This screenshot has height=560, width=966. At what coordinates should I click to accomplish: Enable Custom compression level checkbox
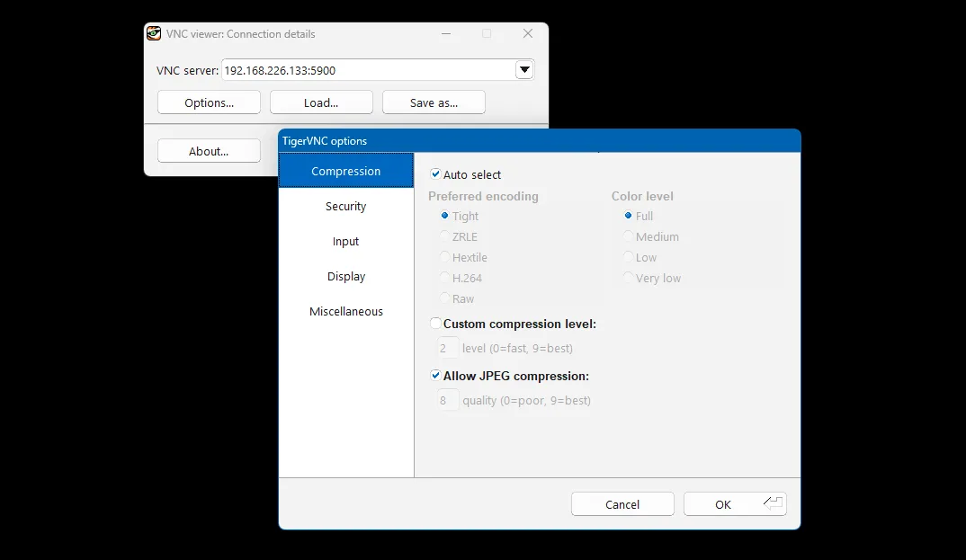(435, 323)
